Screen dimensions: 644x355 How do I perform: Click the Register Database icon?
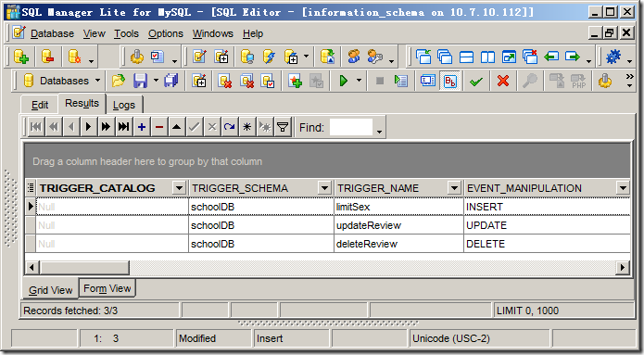click(74, 57)
